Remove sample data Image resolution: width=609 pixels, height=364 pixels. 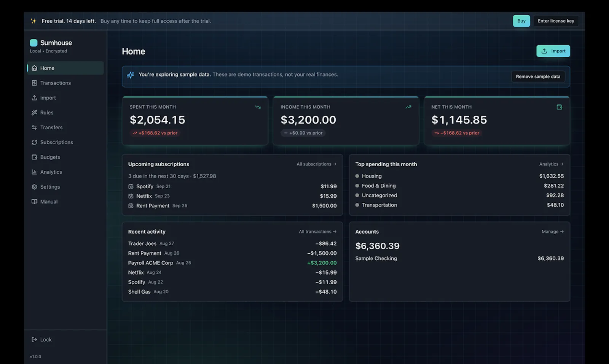click(538, 76)
